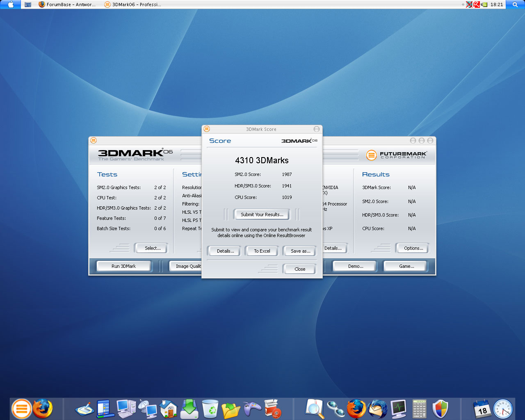Screen dimensions: 525x420
Task: Click the show desktop icon in top bar
Action: tap(28, 5)
